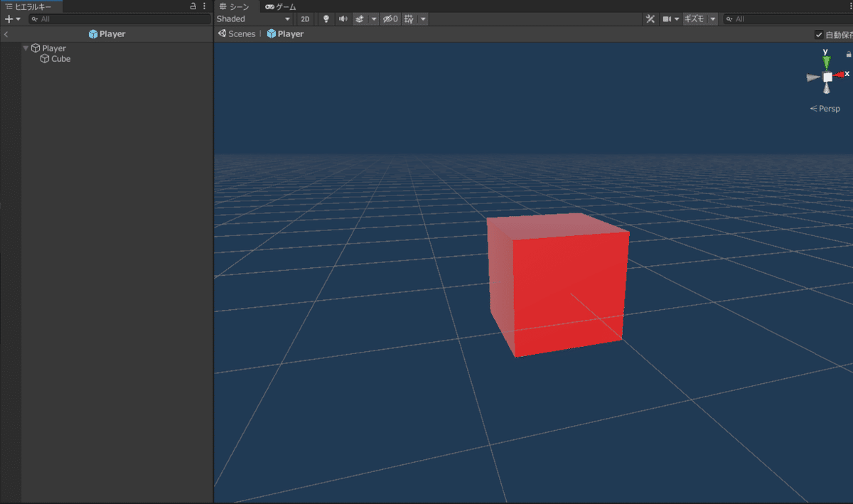The width and height of the screenshot is (853, 504).
Task: Go back with the hierarchy back arrow
Action: [x=6, y=34]
